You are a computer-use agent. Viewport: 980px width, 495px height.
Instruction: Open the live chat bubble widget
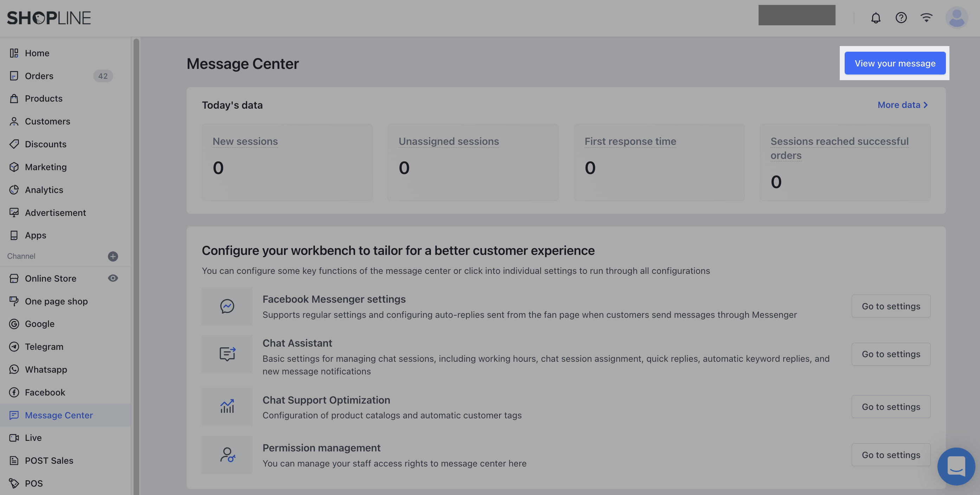[956, 467]
